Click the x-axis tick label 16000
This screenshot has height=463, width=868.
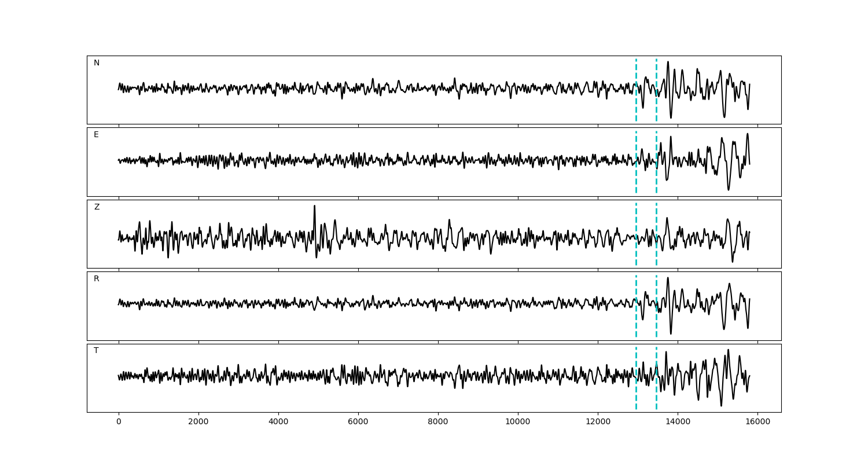(x=757, y=422)
